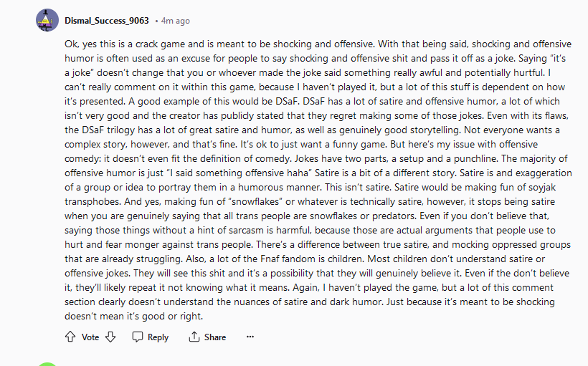Screen dimensions: 588x366
Task: Click the green avatar of the next comment
Action: [47, 364]
